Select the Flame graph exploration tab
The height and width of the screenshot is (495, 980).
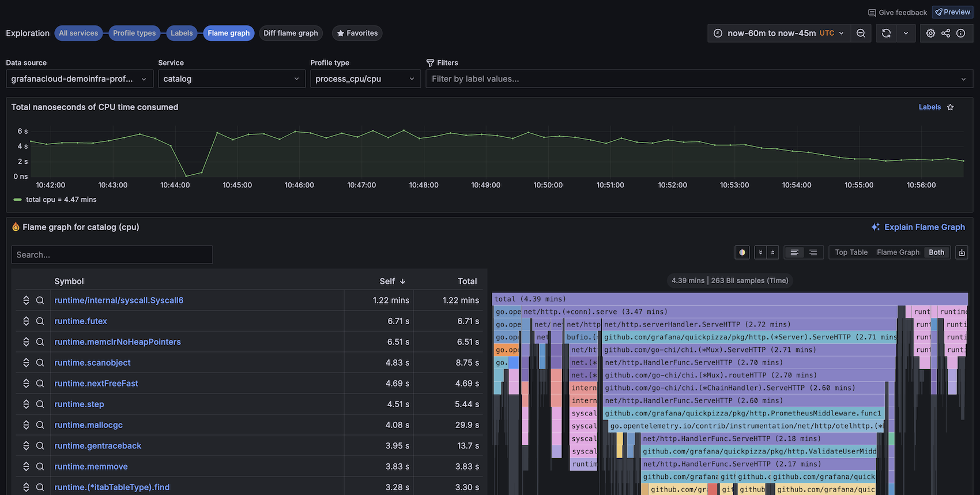pyautogui.click(x=229, y=33)
